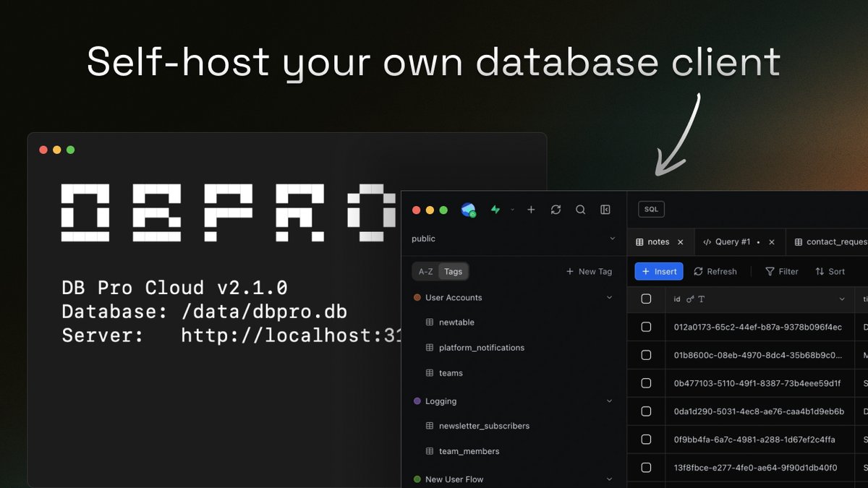Click the New Tag button
The image size is (868, 488).
tap(589, 271)
